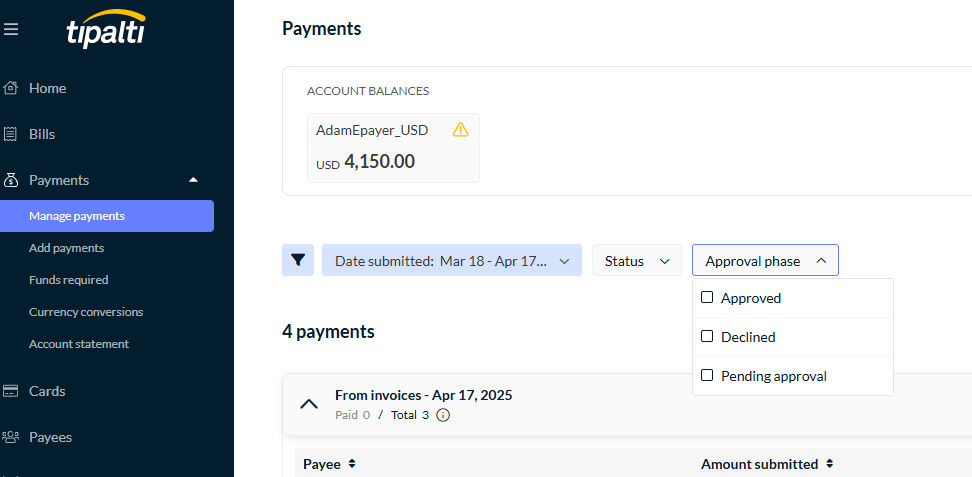The width and height of the screenshot is (972, 477).
Task: Click the info icon beside Total 3
Action: [443, 415]
